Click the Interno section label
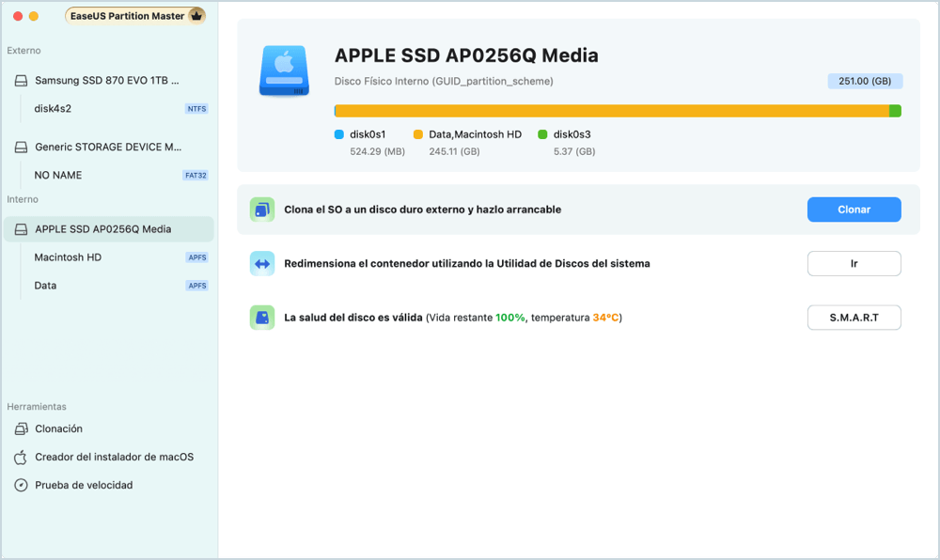This screenshot has height=560, width=940. 23,199
